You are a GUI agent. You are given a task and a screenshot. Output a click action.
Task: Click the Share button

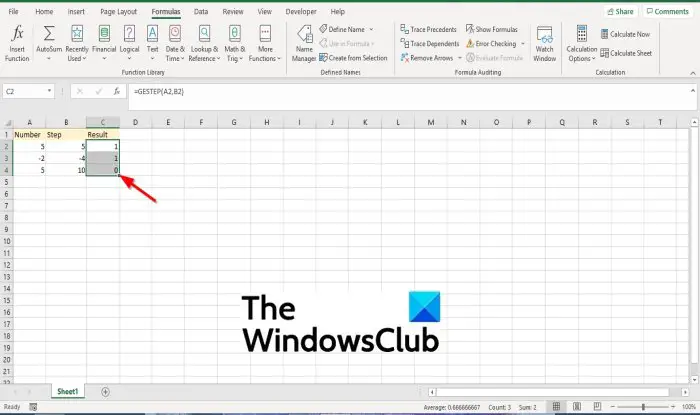point(621,12)
